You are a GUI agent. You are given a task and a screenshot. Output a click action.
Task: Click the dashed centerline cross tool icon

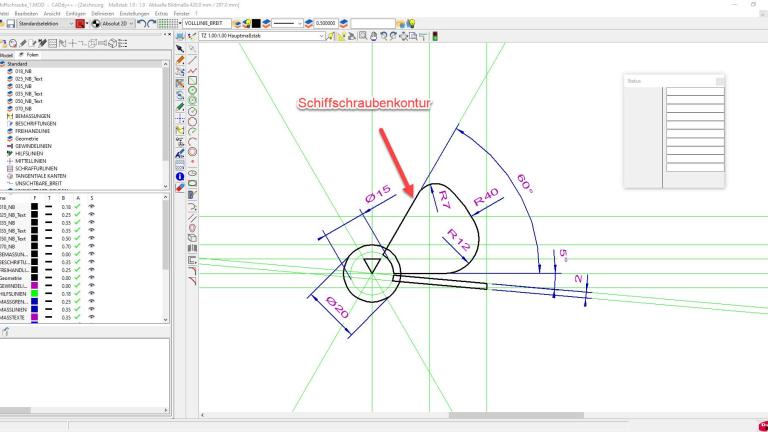180,119
